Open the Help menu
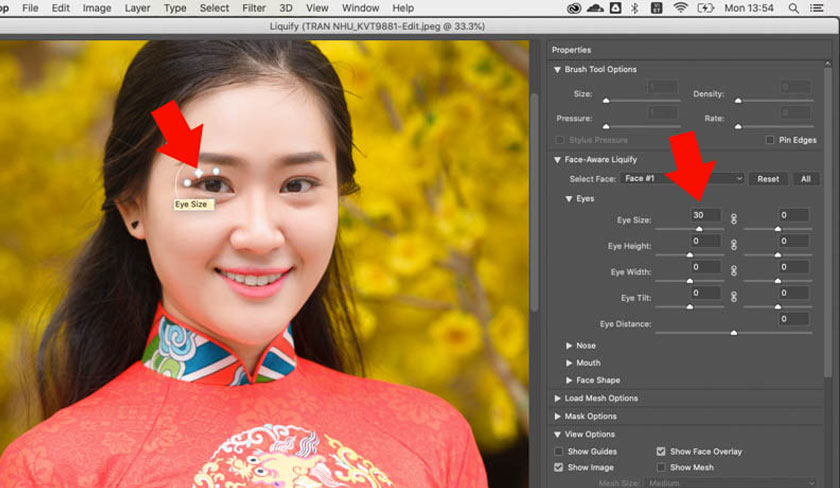 click(403, 8)
